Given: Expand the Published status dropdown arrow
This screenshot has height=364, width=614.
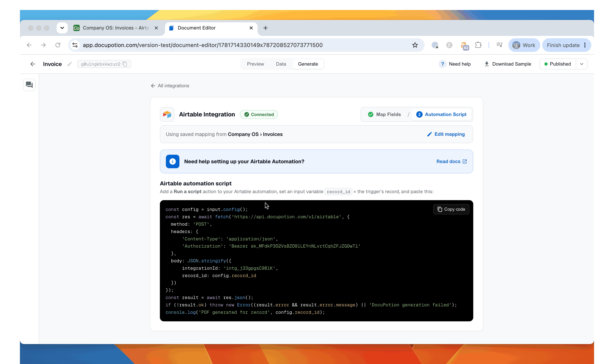Looking at the screenshot, I should click(581, 64).
